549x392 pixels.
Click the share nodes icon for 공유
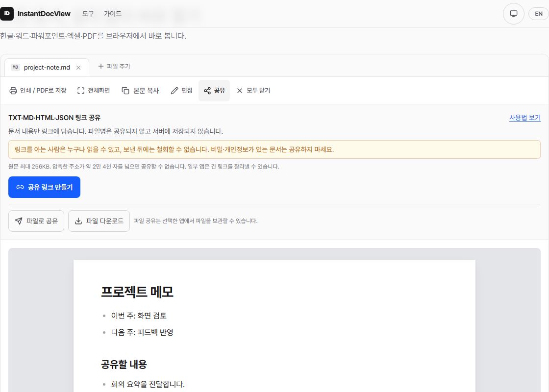(207, 91)
